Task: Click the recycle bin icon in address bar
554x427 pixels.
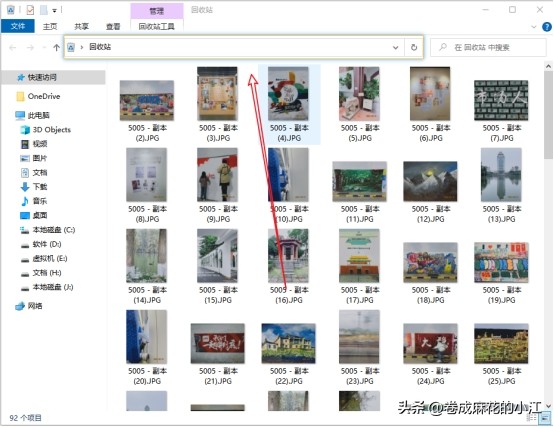Action: point(71,47)
